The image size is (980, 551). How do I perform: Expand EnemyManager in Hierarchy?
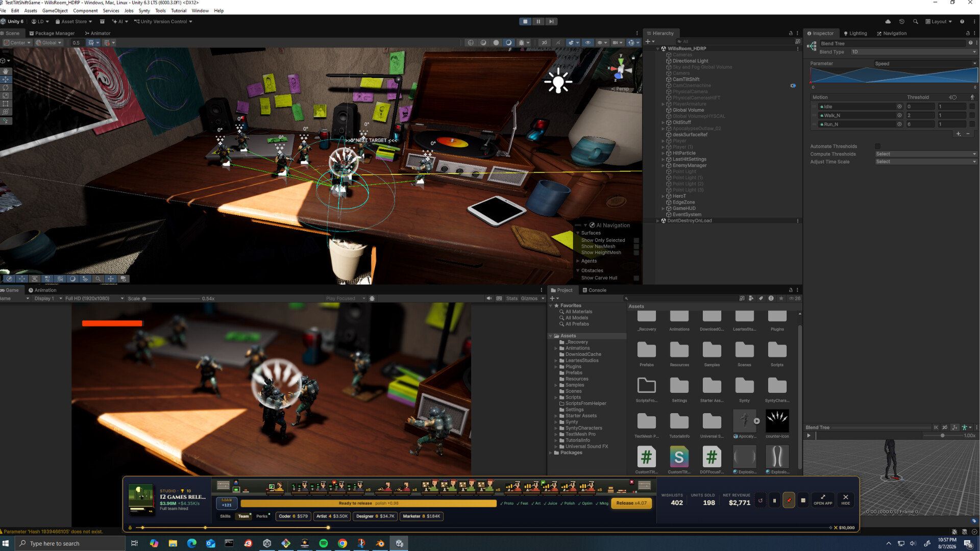[663, 166]
